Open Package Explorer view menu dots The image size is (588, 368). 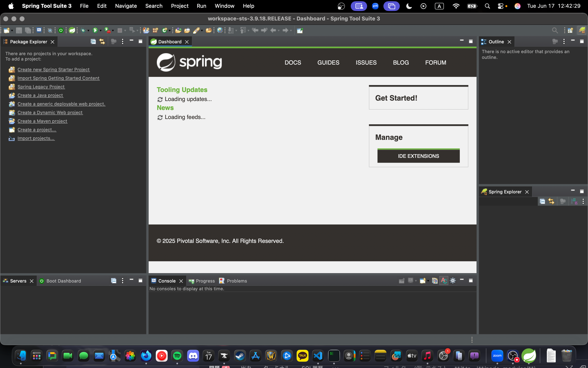123,42
